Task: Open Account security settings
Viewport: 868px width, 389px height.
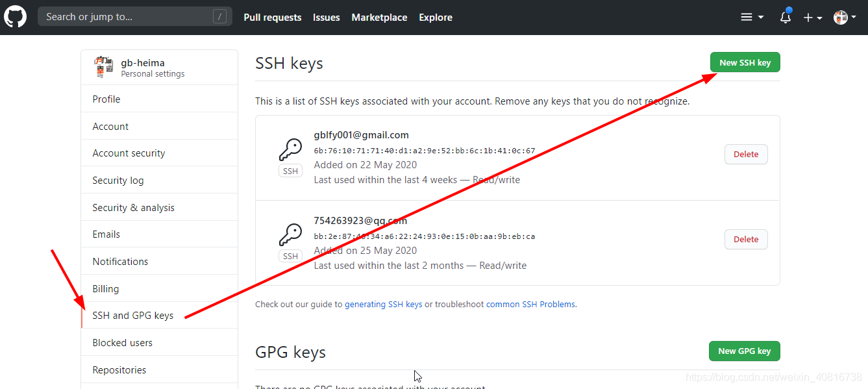Action: (160, 153)
